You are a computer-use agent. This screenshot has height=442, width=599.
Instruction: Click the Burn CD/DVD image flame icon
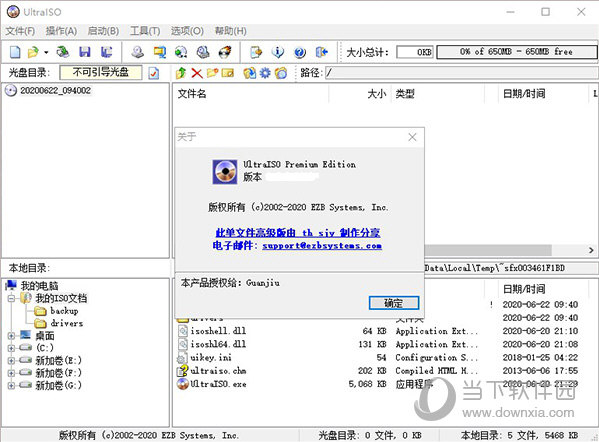(x=225, y=52)
